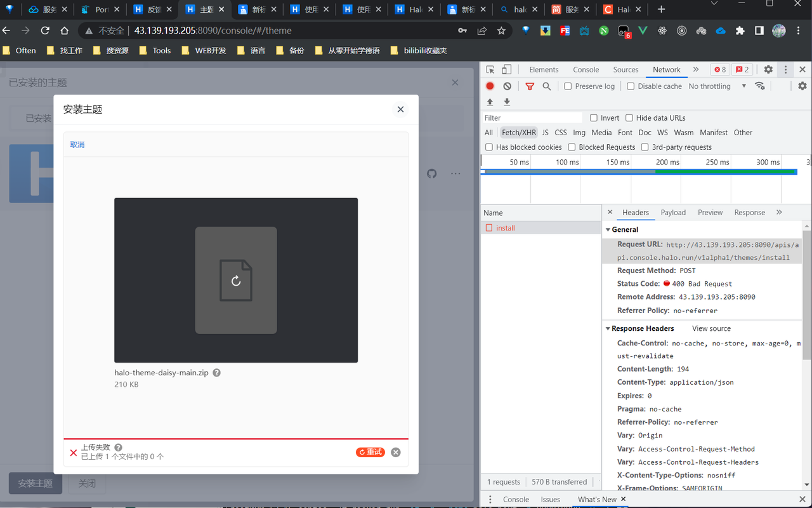The image size is (812, 508).
Task: Show help for upload failed message
Action: point(118,448)
